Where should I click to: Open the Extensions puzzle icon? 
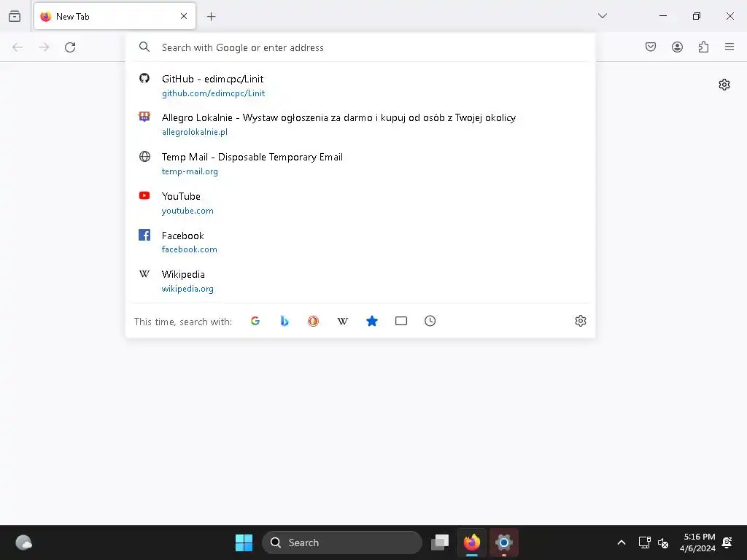[x=703, y=47]
